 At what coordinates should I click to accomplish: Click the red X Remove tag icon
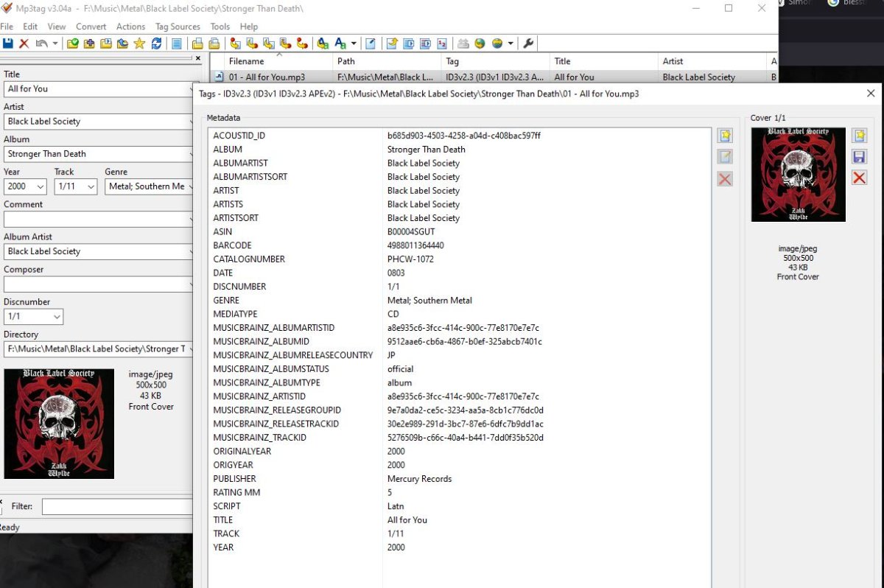pyautogui.click(x=24, y=43)
